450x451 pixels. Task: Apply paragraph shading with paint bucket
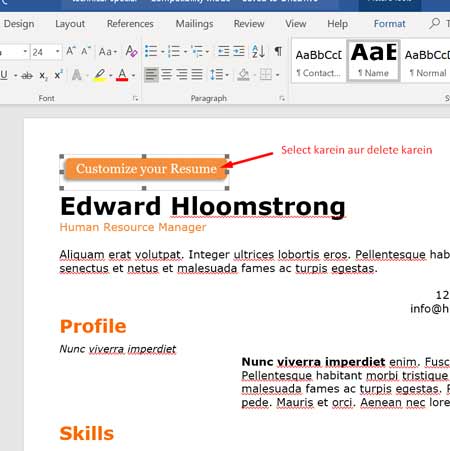pyautogui.click(x=244, y=75)
